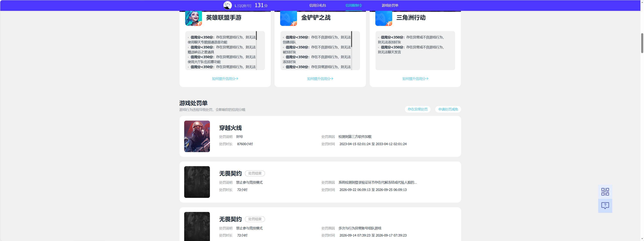Click the 英雄联盟手游 game icon
Screen dimensions: 644x241
194,18
